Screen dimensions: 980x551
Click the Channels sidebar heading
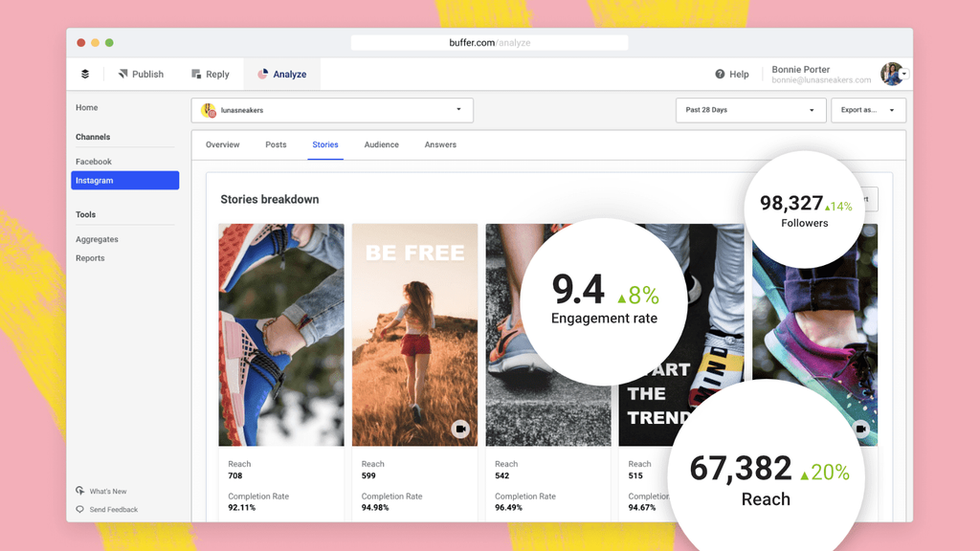pyautogui.click(x=93, y=137)
